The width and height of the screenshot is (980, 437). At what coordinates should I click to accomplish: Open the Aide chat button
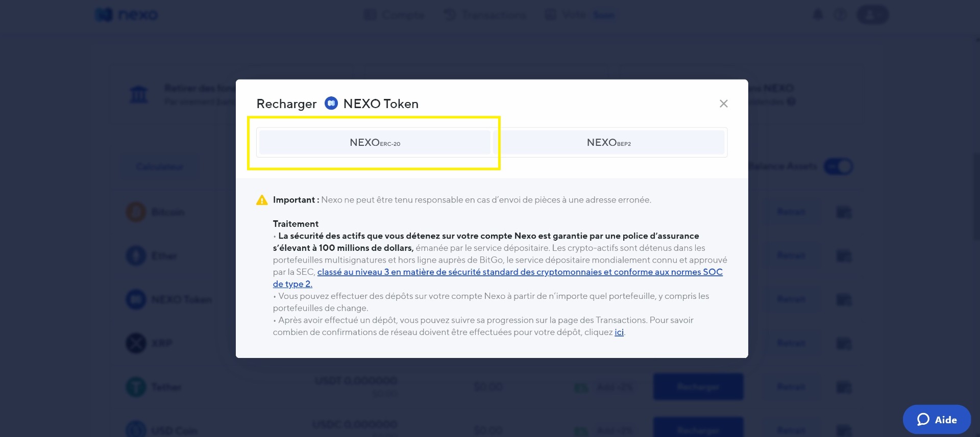click(x=937, y=419)
